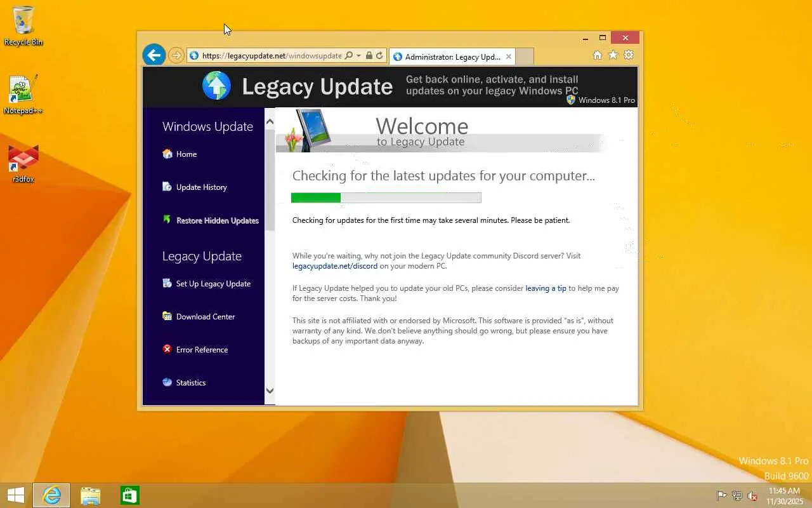
Task: Open the Windows Start button
Action: [16, 495]
